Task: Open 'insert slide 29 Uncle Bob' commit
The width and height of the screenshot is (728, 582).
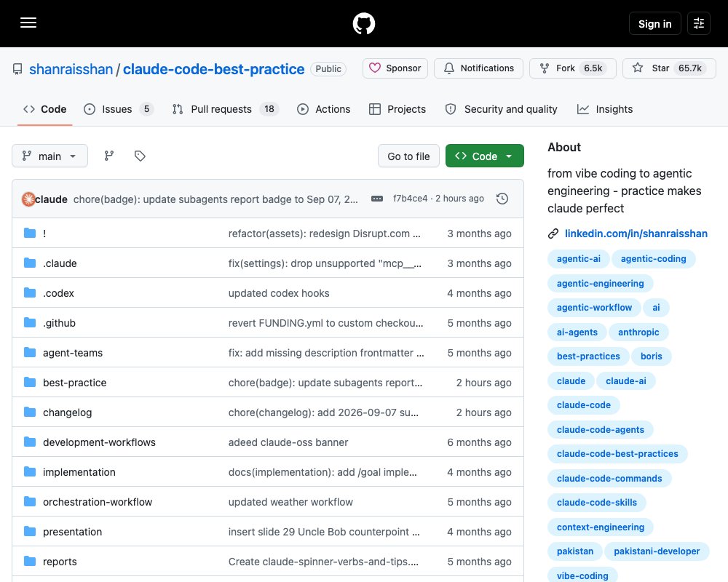Action: click(324, 532)
